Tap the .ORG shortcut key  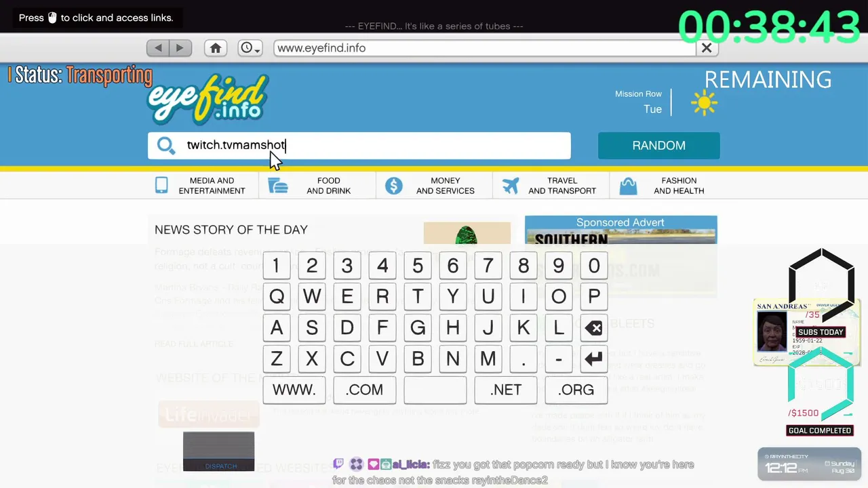[x=576, y=390]
